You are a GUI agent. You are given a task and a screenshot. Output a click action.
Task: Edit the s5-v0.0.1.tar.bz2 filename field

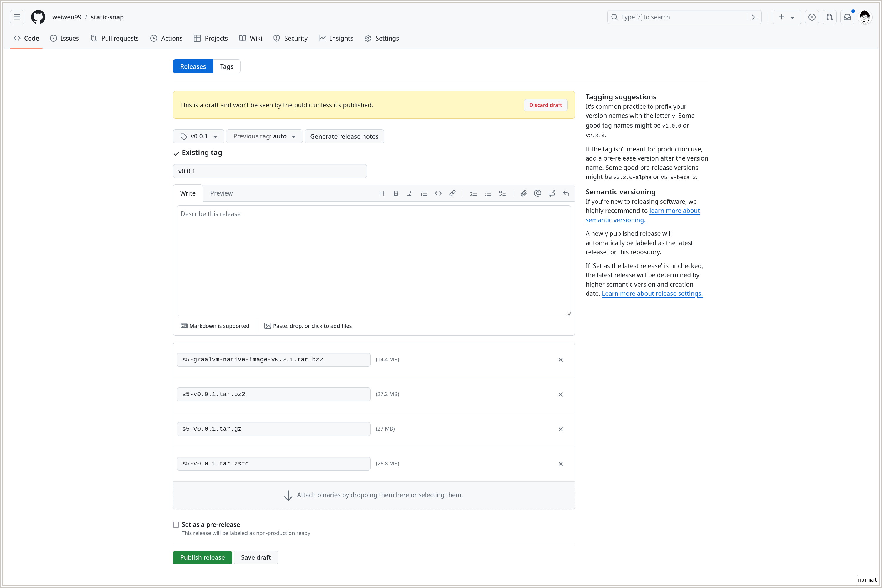[x=273, y=395]
